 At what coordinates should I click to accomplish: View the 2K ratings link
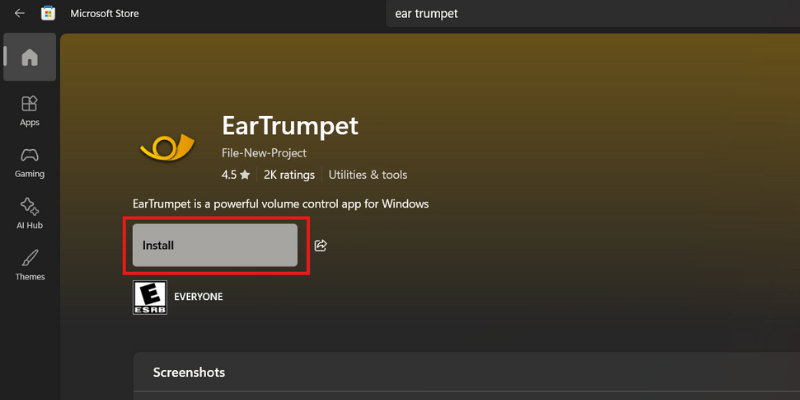[x=289, y=175]
